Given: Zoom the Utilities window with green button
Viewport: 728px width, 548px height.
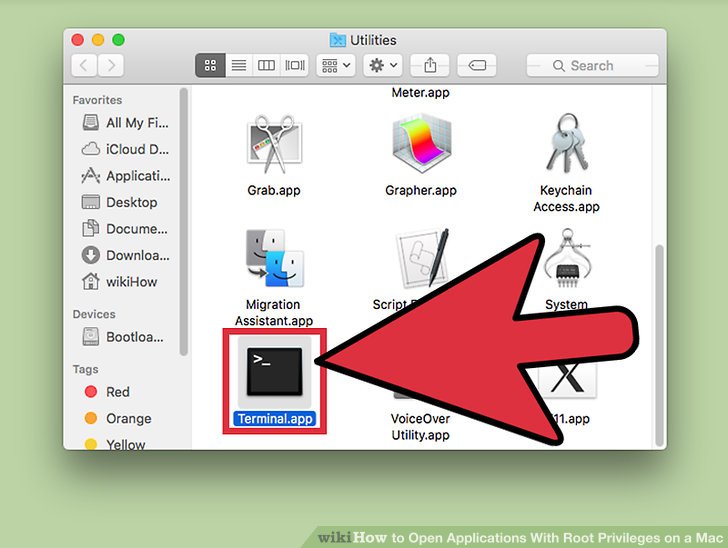Looking at the screenshot, I should [x=118, y=40].
